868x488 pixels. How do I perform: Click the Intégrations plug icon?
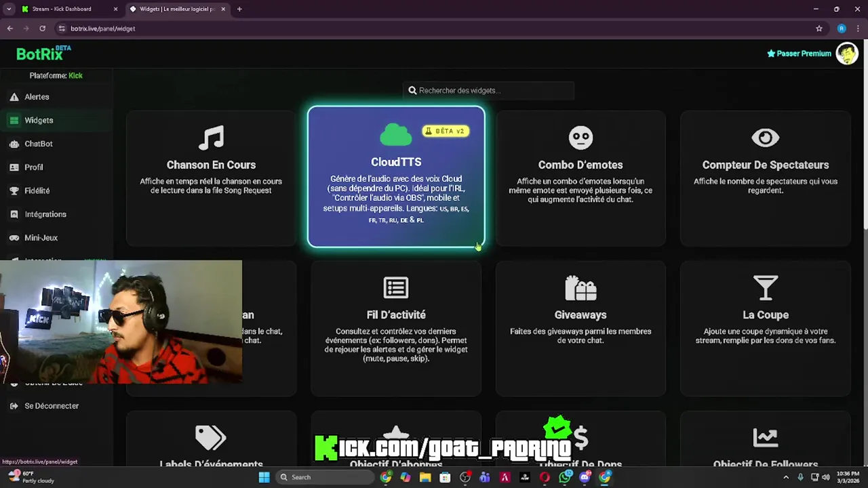coord(14,214)
